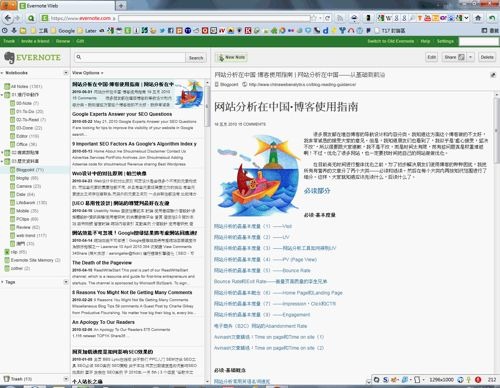
Task: Click the Renew menu item
Action: (x=63, y=41)
